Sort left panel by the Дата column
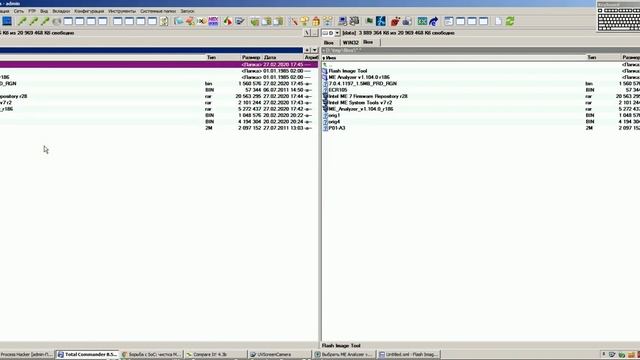 (x=283, y=58)
